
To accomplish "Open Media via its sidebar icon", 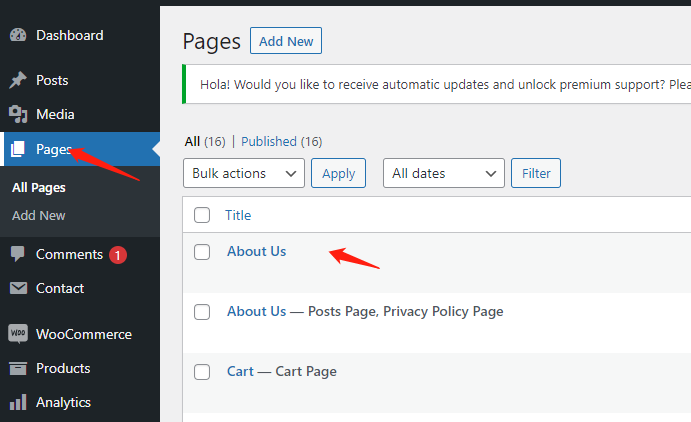I will 18,115.
